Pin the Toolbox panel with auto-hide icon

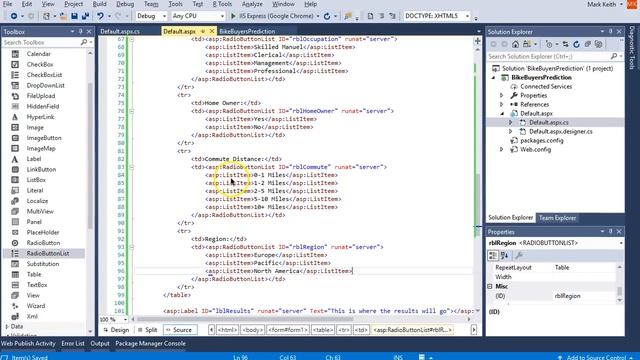[81, 31]
